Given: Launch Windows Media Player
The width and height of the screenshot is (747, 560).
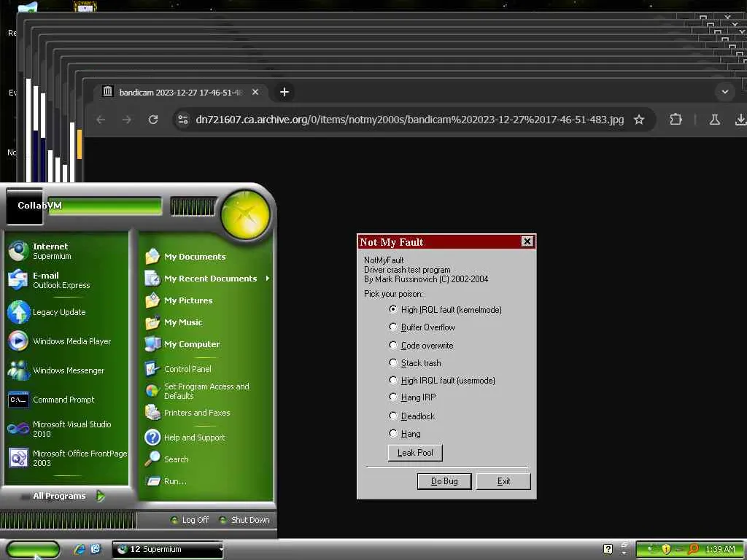Looking at the screenshot, I should click(66, 341).
